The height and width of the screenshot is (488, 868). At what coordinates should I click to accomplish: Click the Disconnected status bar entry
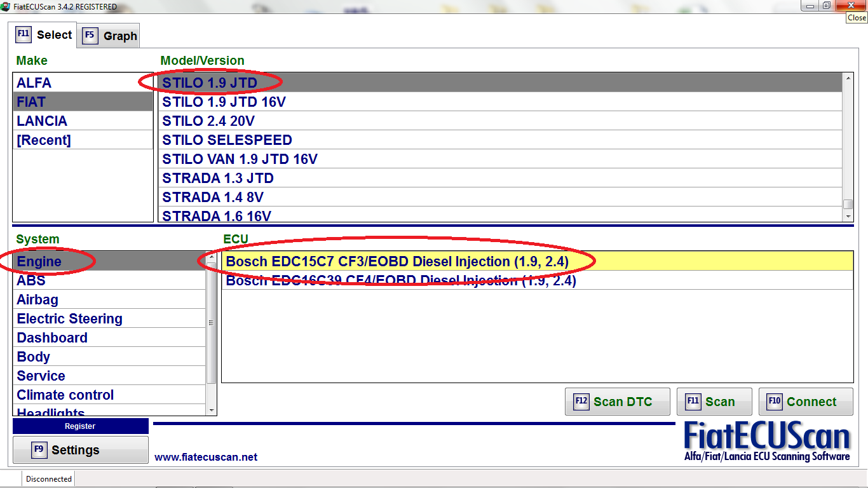tap(49, 479)
